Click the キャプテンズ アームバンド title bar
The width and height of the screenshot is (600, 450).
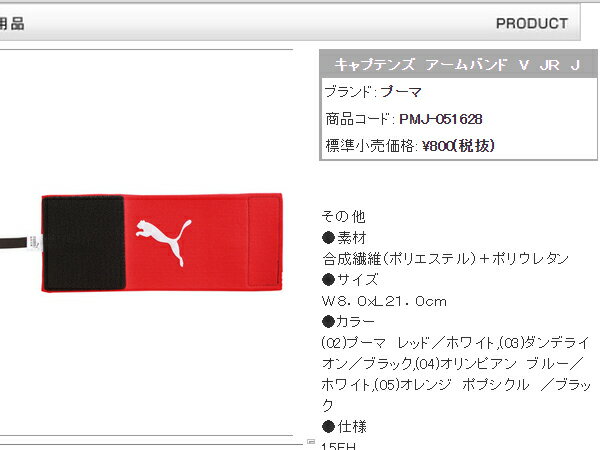click(458, 64)
